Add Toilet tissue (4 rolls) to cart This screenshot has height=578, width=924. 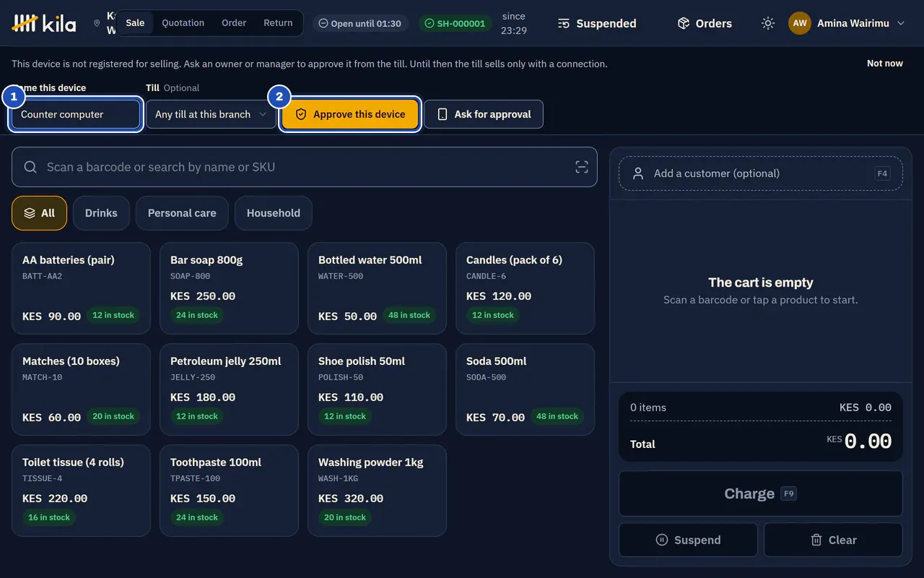coord(81,491)
